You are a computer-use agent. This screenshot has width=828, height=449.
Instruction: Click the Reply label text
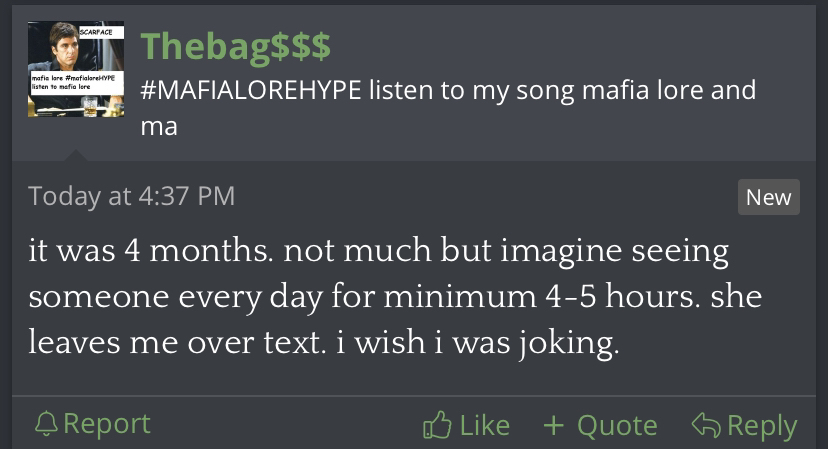[x=762, y=425]
